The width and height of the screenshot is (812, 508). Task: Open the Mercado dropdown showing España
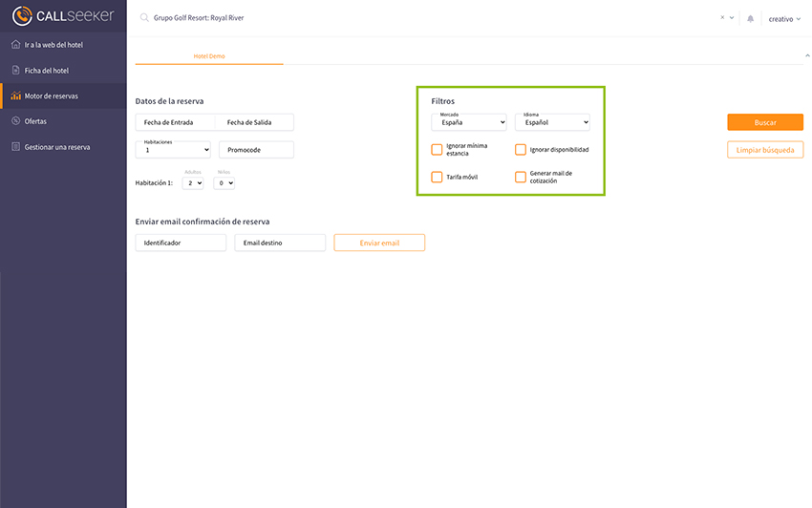[x=469, y=122]
